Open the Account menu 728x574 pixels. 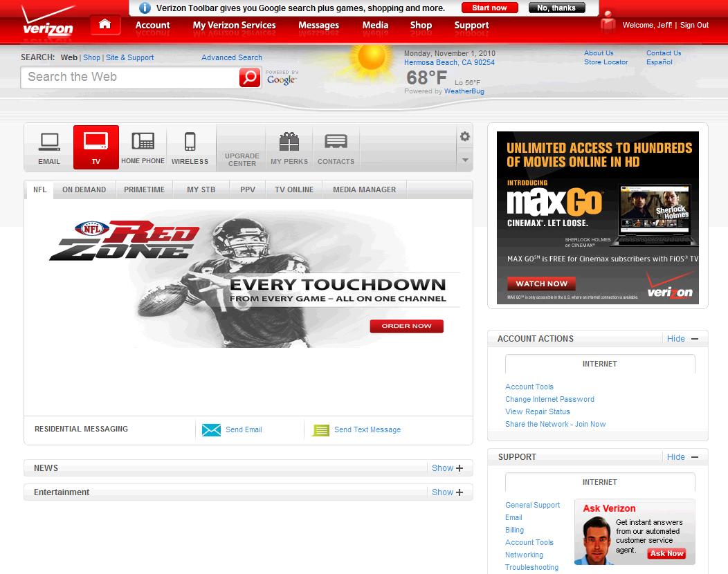(152, 25)
